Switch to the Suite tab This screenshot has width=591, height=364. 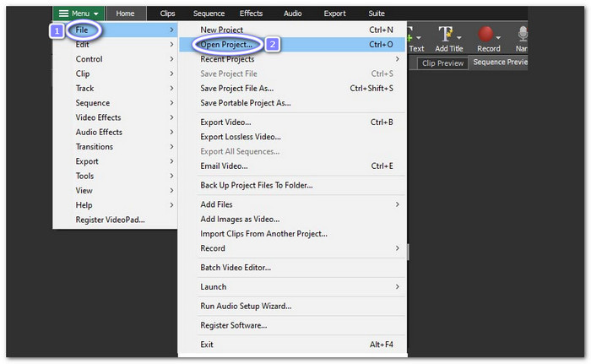[x=377, y=14]
